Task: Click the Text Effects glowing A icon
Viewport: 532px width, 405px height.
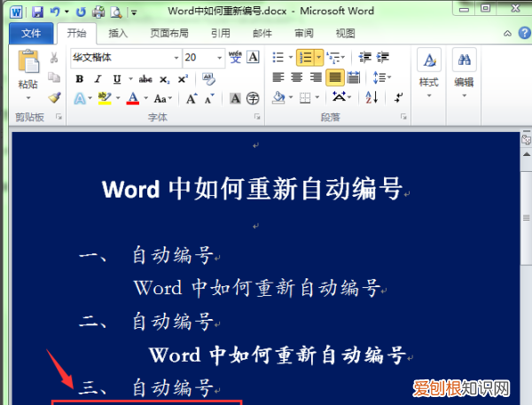Action: (x=80, y=98)
